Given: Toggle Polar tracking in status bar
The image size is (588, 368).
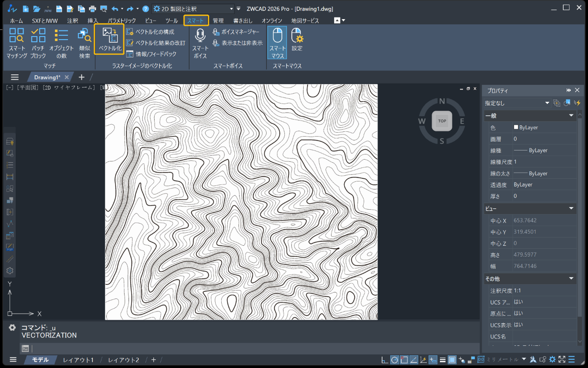Looking at the screenshot, I should coord(394,359).
